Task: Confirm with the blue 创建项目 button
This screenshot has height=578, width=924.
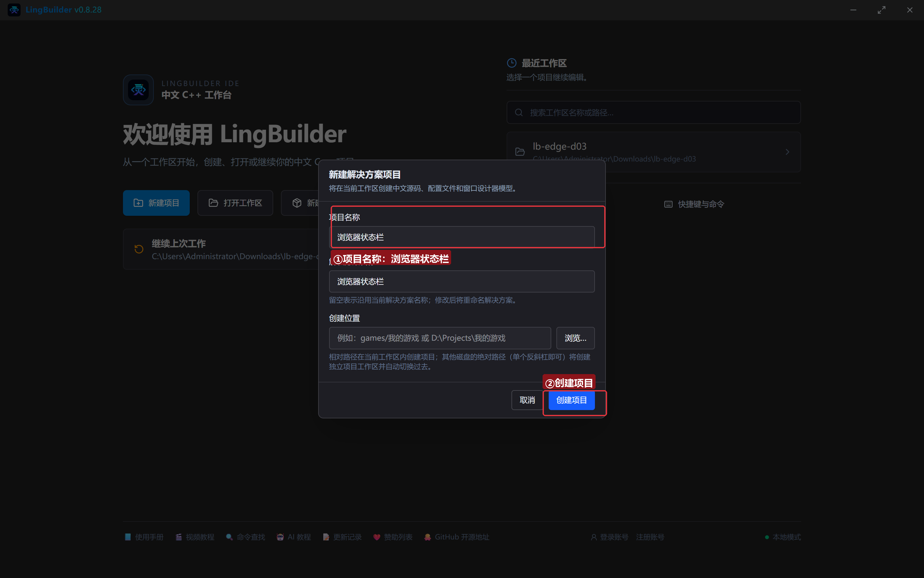Action: pos(571,400)
